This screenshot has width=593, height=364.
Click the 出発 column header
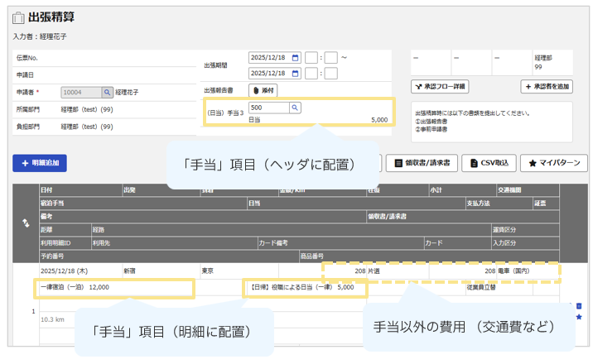click(162, 190)
